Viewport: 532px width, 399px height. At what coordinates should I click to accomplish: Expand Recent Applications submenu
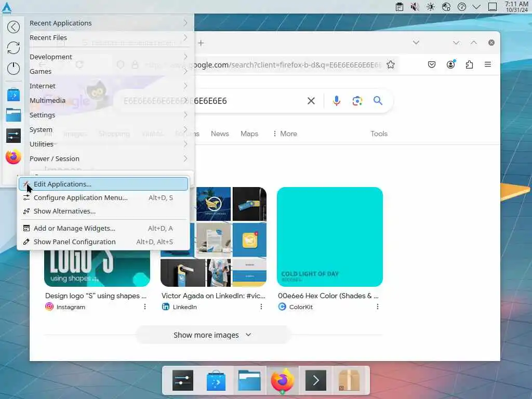[x=109, y=23]
